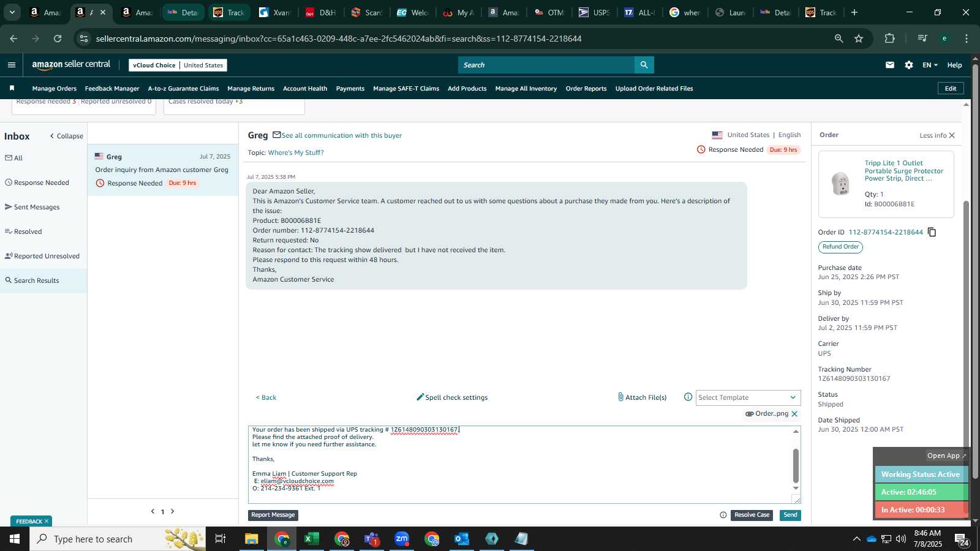Screen dimensions: 980x551
Task: Open Reported Unresolved folder
Action: [x=42, y=256]
